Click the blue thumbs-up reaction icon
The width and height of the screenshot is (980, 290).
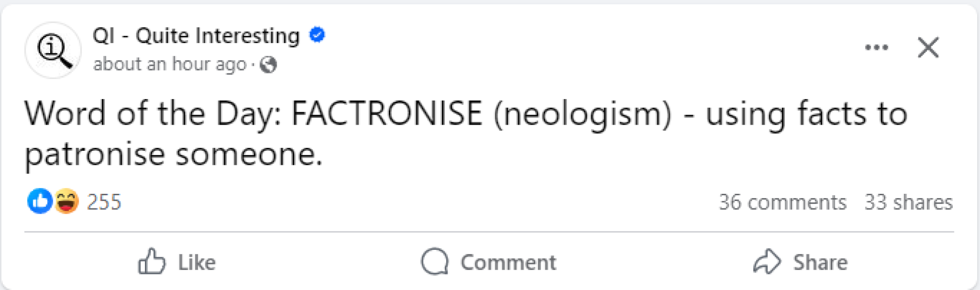40,201
